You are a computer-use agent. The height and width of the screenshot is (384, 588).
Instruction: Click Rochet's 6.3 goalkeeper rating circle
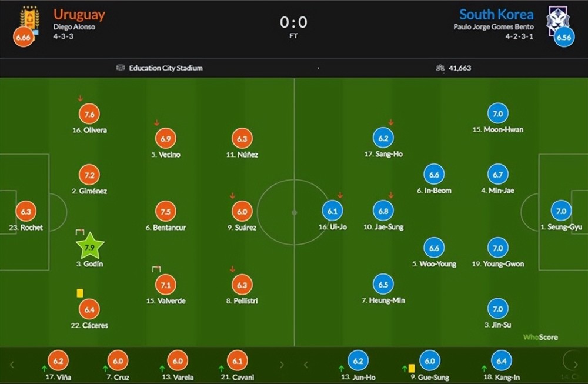click(x=26, y=212)
